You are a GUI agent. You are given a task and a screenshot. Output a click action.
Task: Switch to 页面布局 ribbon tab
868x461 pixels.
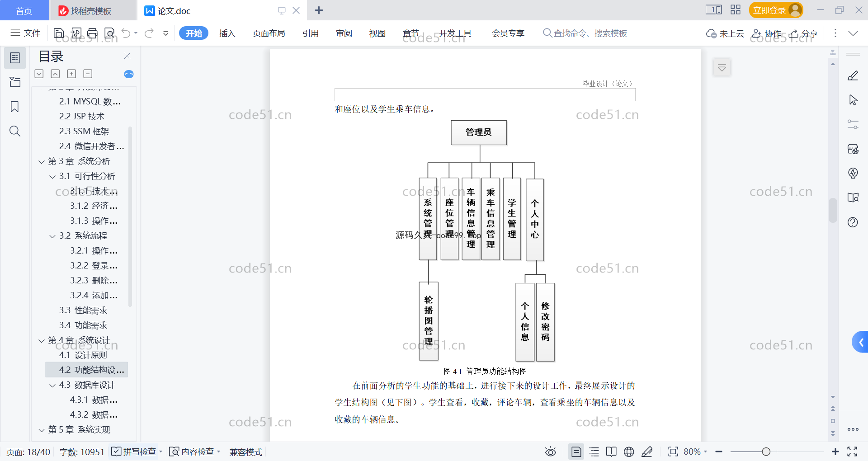269,33
